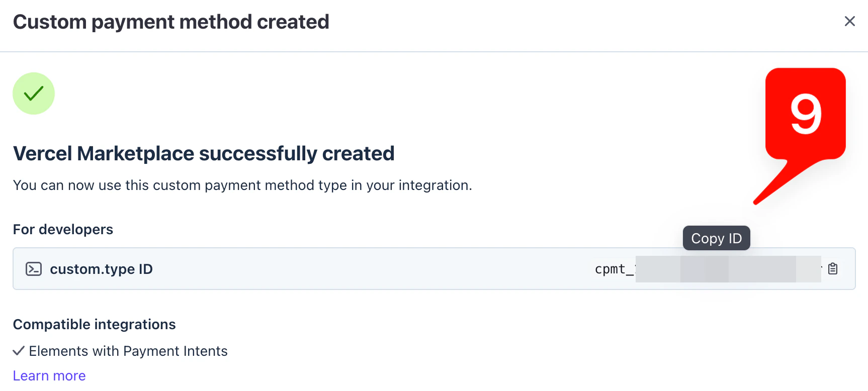
Task: Open the Copy ID tooltip action
Action: tap(716, 238)
